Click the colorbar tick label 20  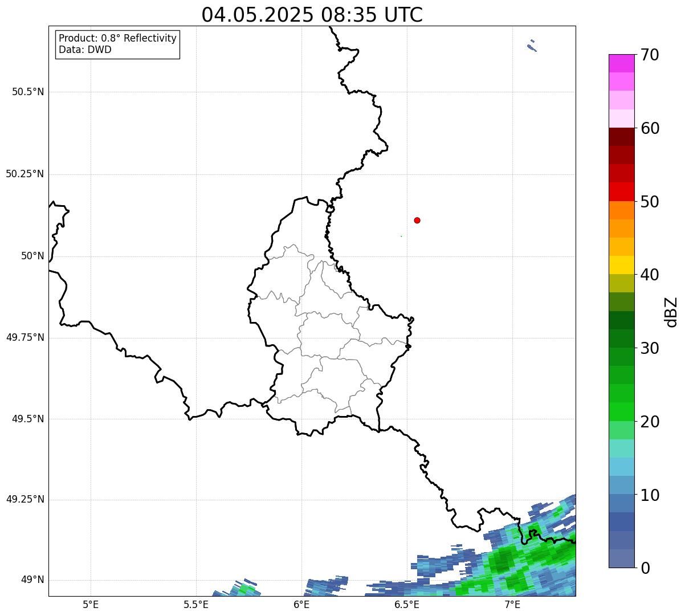[x=650, y=422]
